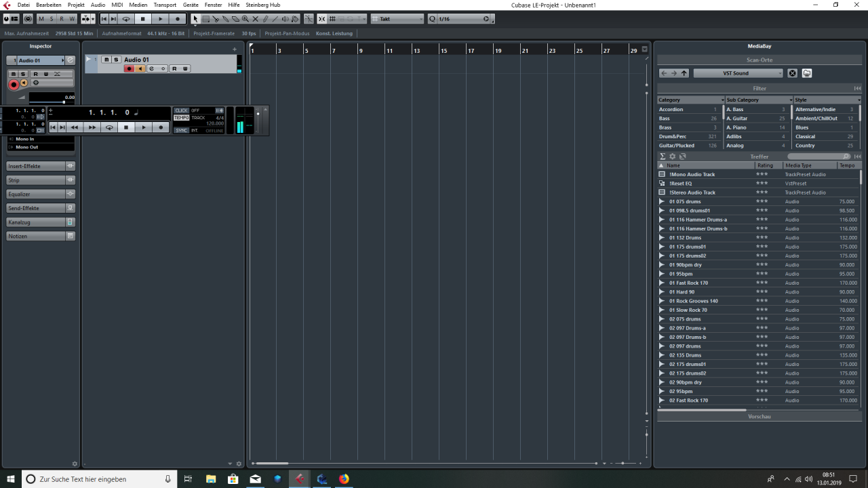The height and width of the screenshot is (488, 868).
Task: Open Firefox from Windows taskbar
Action: point(344,479)
